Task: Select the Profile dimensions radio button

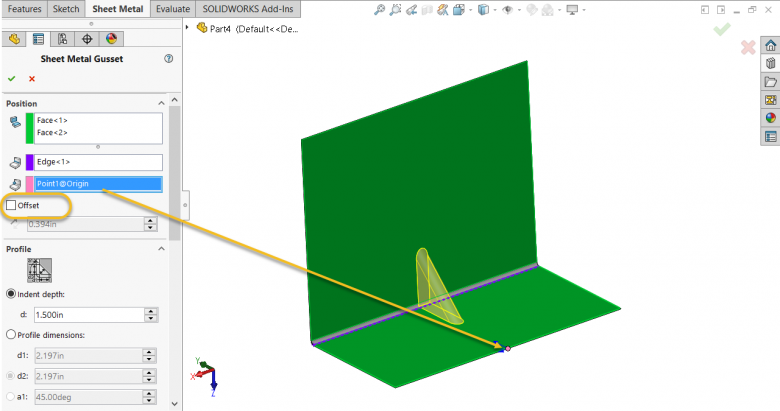Action: click(11, 334)
